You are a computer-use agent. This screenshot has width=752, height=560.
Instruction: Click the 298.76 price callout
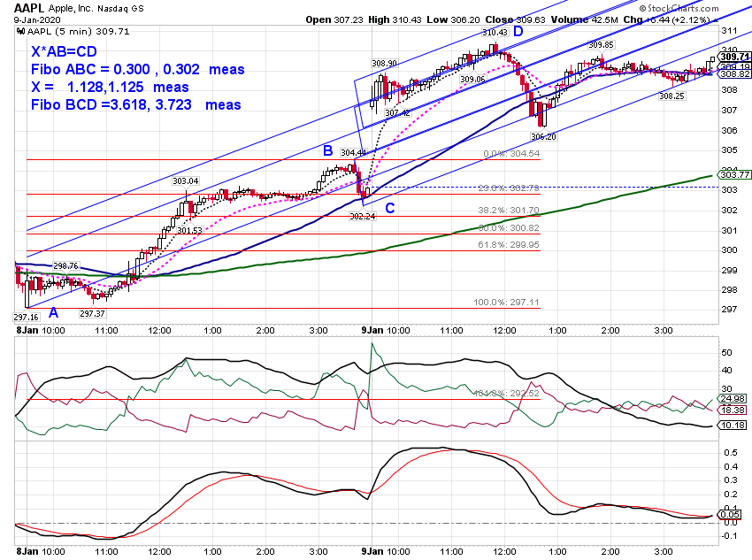point(65,266)
